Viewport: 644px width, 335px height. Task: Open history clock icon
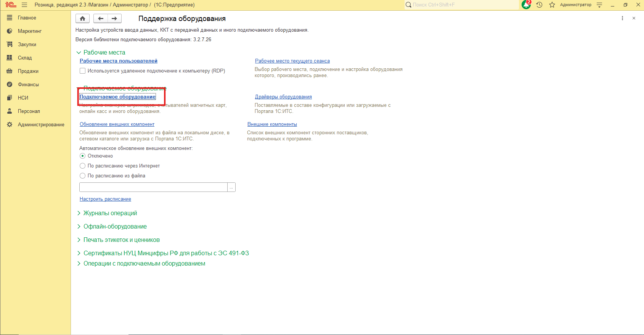pos(539,5)
